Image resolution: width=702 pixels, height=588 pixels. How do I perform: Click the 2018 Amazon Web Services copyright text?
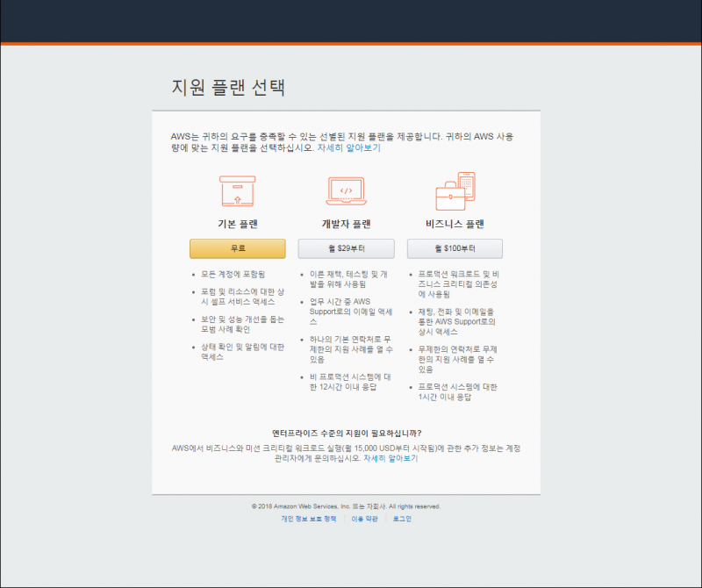click(x=346, y=506)
